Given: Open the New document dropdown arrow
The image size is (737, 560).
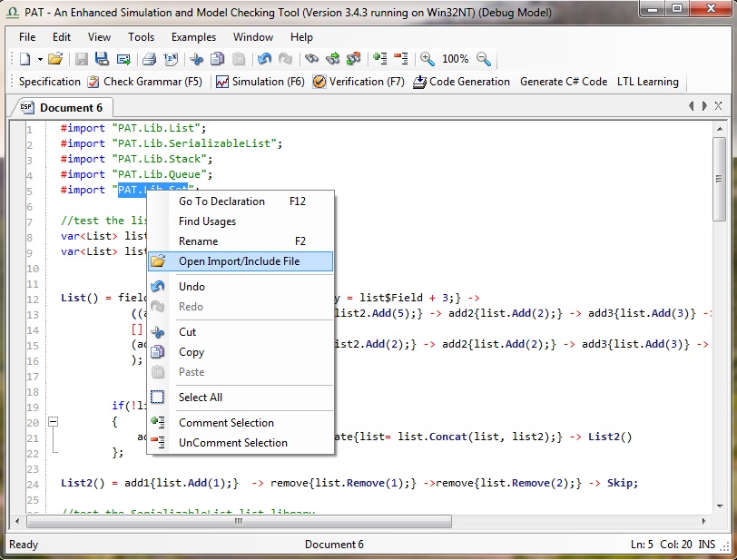Looking at the screenshot, I should coord(40,59).
